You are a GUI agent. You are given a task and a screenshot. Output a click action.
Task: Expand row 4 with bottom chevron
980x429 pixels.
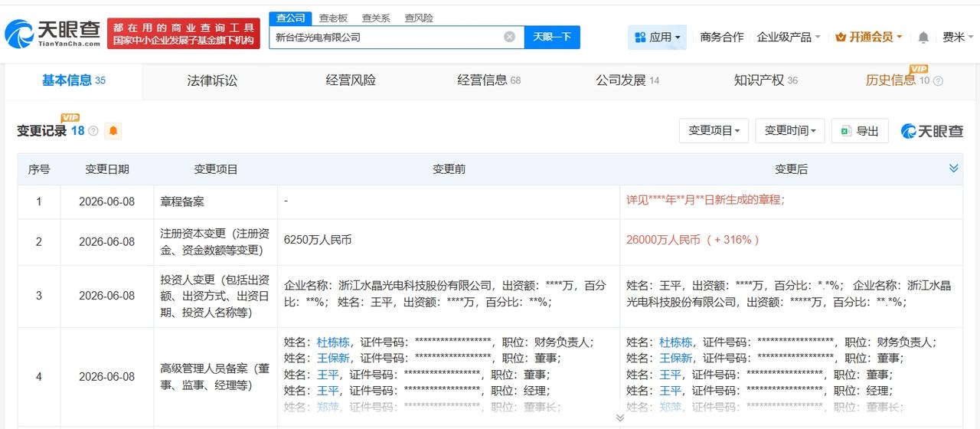point(619,418)
